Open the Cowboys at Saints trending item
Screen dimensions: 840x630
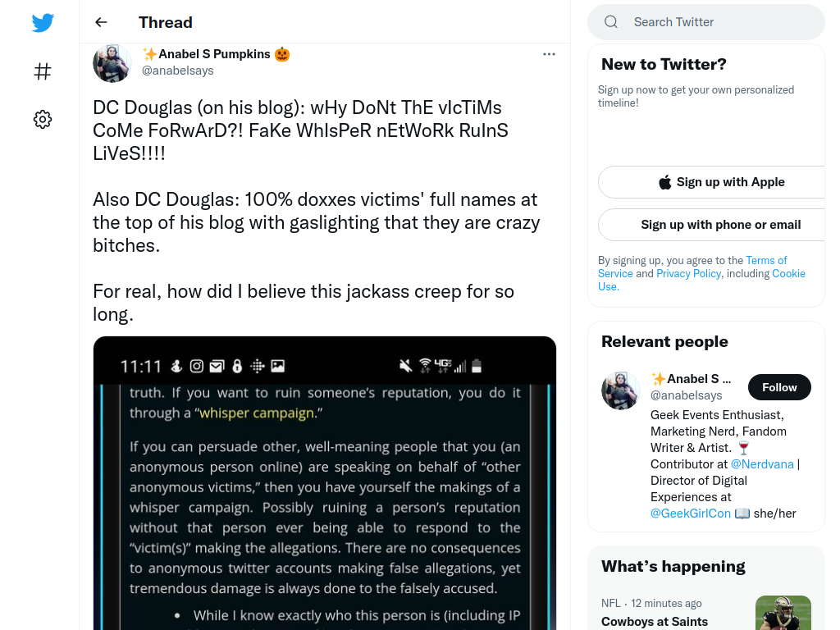(x=654, y=622)
